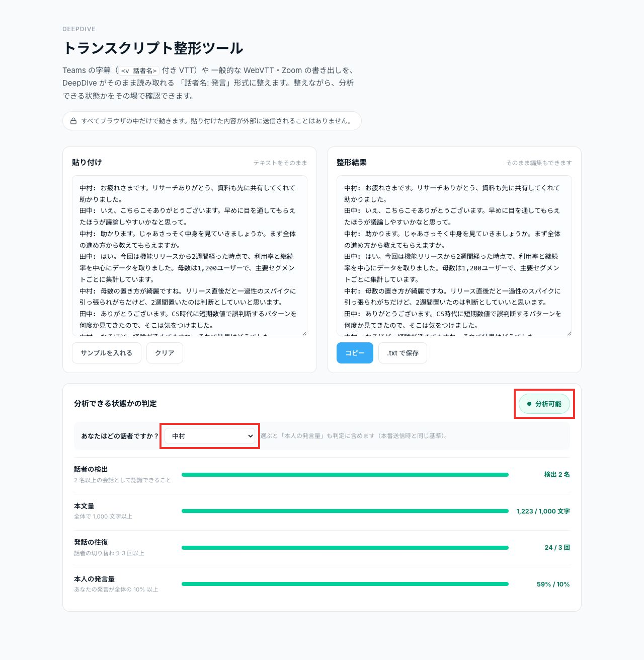Image resolution: width=644 pixels, height=660 pixels.
Task: Open the speaker dropdown showing 中村
Action: (210, 436)
